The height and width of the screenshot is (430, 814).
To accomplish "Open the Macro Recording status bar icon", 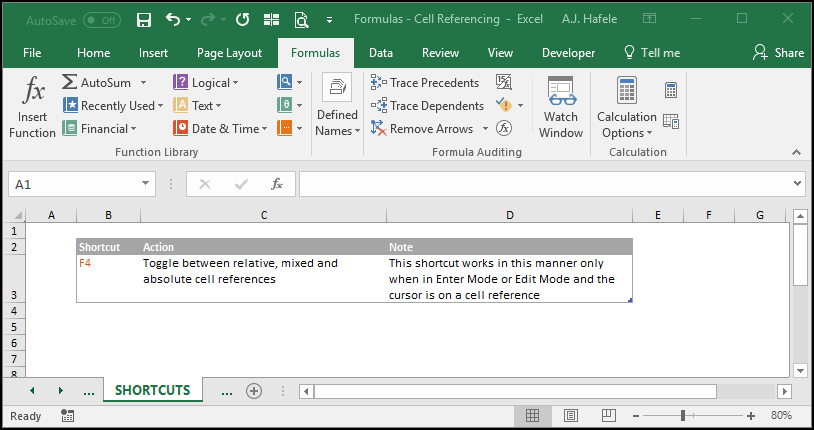I will point(67,415).
